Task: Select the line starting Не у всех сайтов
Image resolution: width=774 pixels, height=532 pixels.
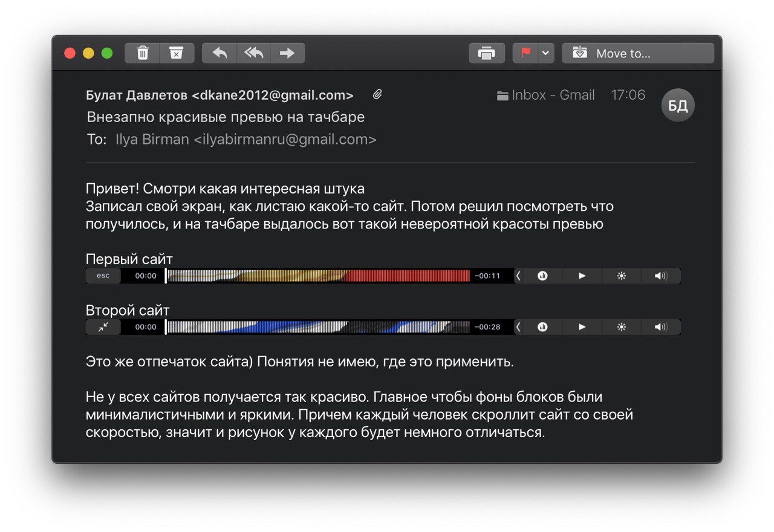Action: pos(345,398)
